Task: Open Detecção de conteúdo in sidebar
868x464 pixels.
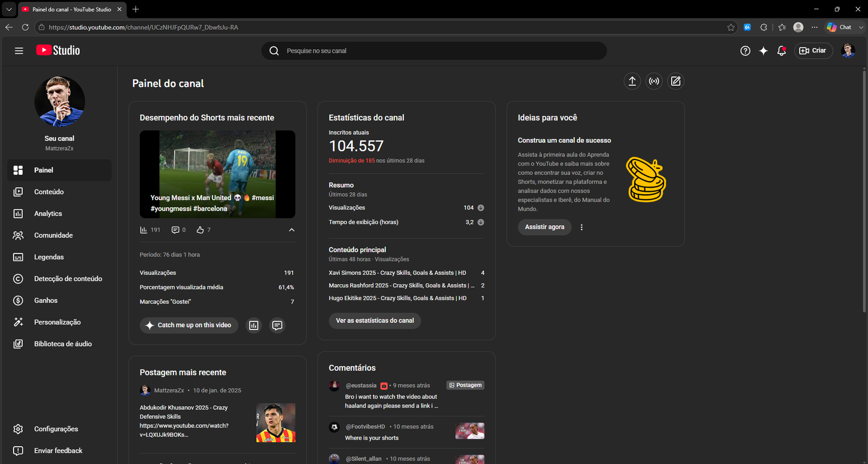Action: tap(60, 278)
